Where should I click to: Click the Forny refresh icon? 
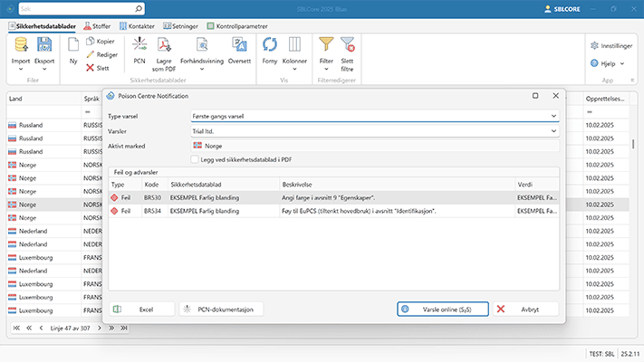(x=270, y=43)
